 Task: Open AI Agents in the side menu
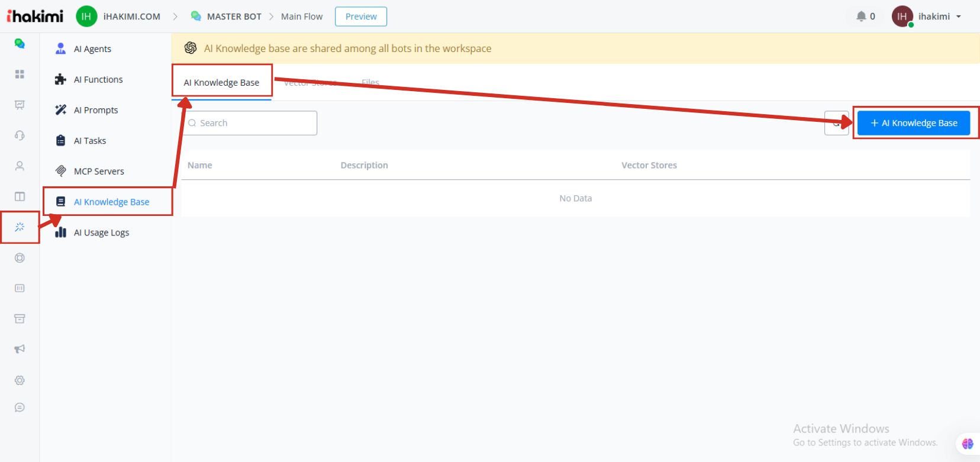click(92, 49)
